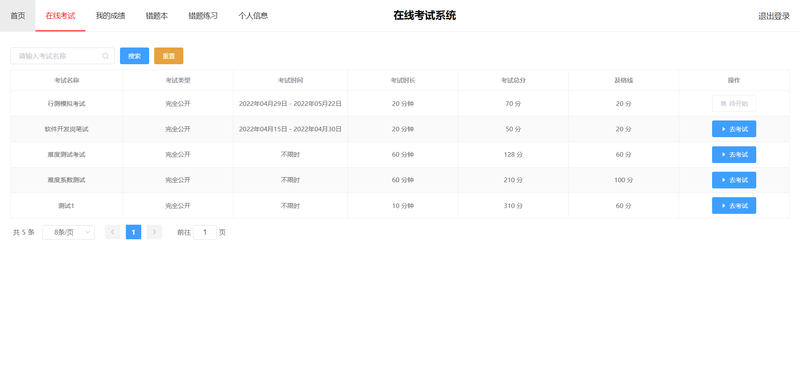Screen dimensions: 800x371
Task: Open 个人信息 in the top navigation
Action: tap(253, 16)
